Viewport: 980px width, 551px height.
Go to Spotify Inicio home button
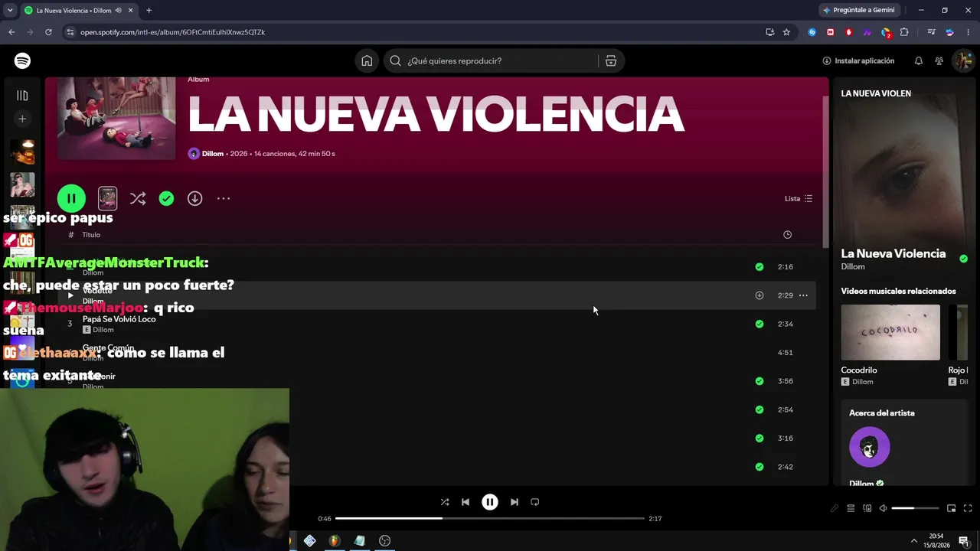[x=367, y=60]
